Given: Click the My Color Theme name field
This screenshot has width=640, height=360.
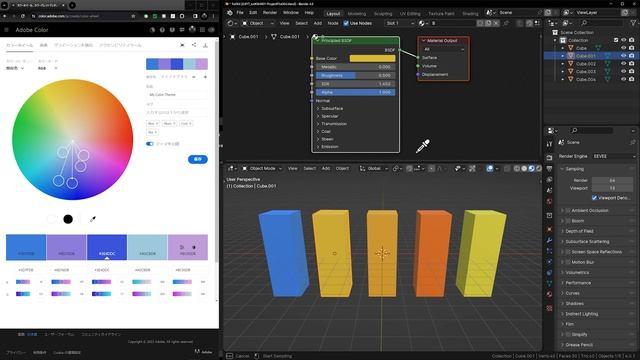Looking at the screenshot, I should (176, 95).
